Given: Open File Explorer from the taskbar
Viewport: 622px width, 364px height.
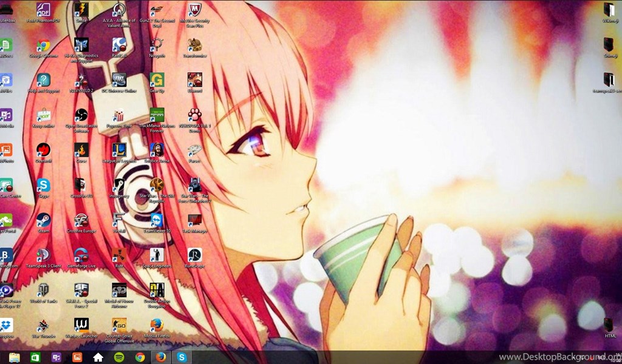Looking at the screenshot, I should click(x=15, y=357).
